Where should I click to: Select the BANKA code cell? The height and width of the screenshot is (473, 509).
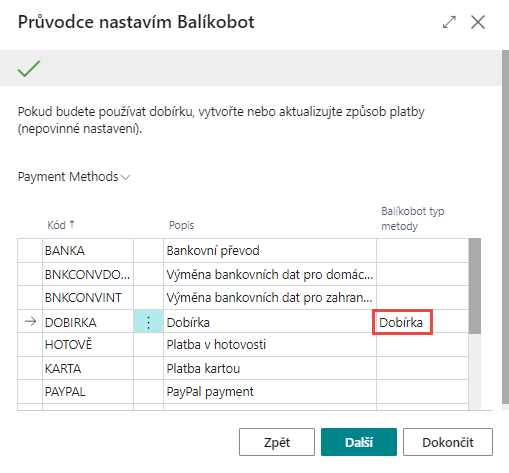coord(88,251)
